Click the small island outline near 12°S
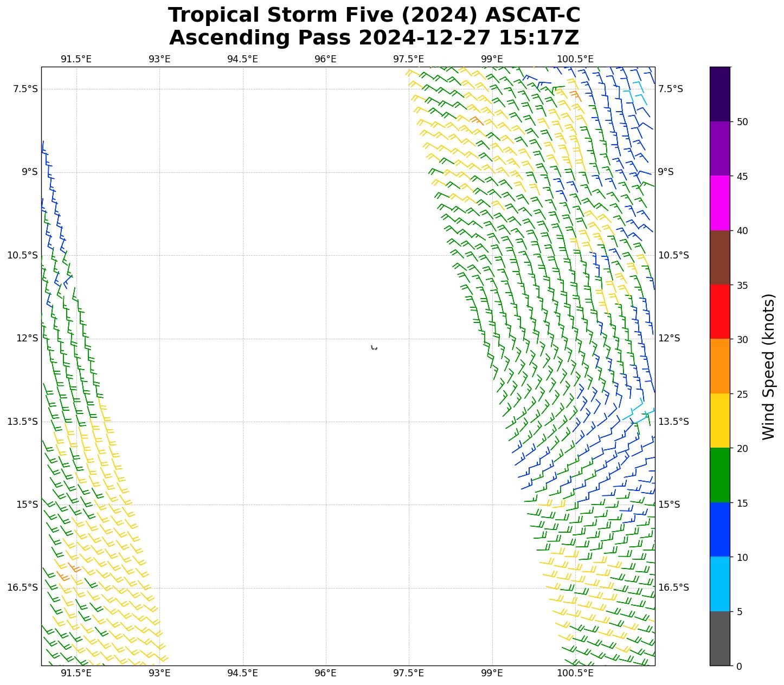 coord(374,347)
